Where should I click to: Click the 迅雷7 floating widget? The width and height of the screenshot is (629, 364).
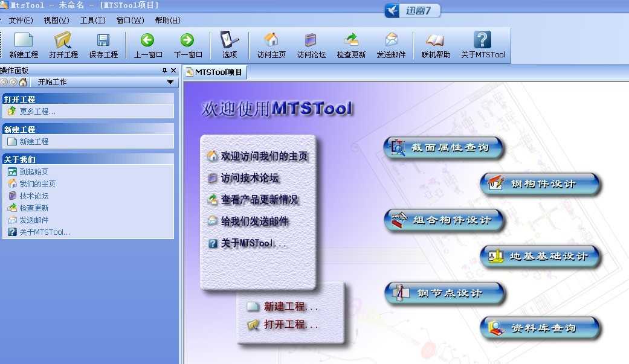pyautogui.click(x=412, y=10)
